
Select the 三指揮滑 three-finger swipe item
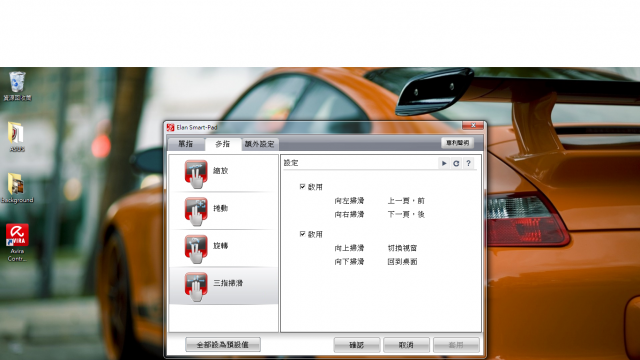pyautogui.click(x=223, y=286)
